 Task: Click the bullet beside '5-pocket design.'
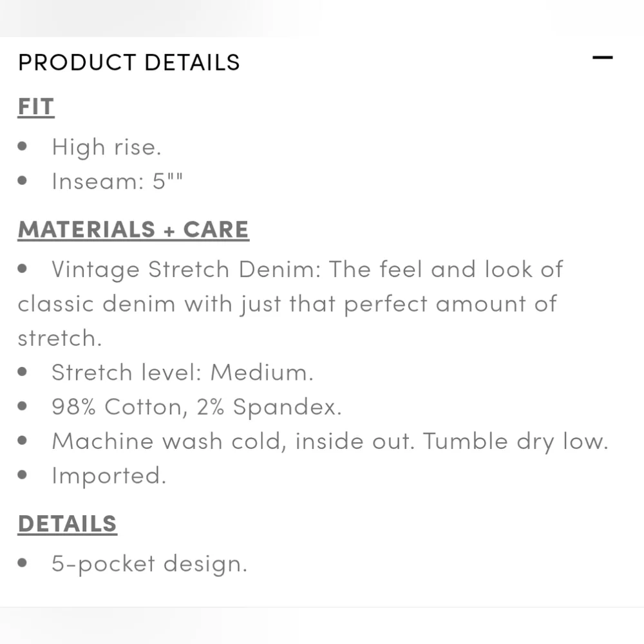(x=23, y=563)
